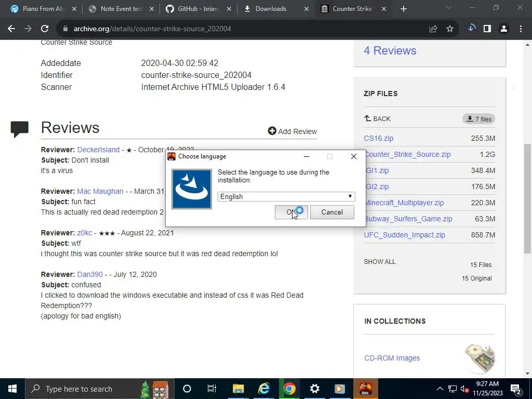Switch to the Downloads tab
This screenshot has width=532, height=399.
coord(276,9)
